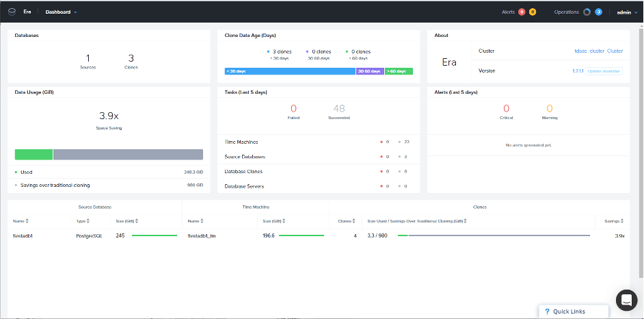The width and height of the screenshot is (644, 319).
Task: Click the 3.3 / 980 size value
Action: (377, 236)
